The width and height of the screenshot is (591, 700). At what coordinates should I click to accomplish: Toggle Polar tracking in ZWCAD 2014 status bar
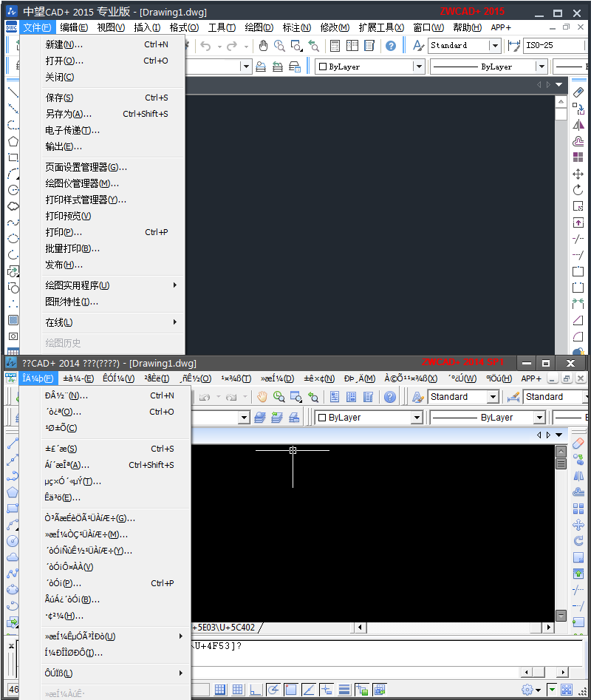(273, 690)
